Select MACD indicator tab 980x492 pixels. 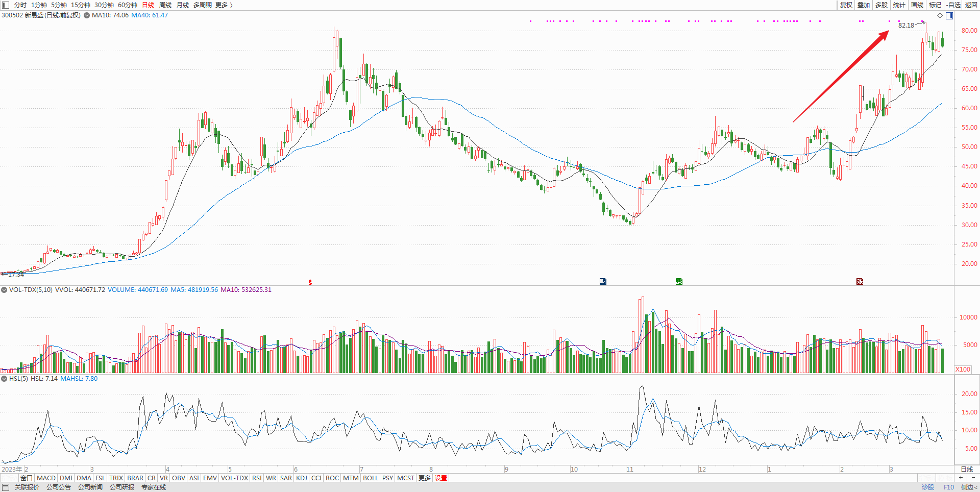pos(46,478)
